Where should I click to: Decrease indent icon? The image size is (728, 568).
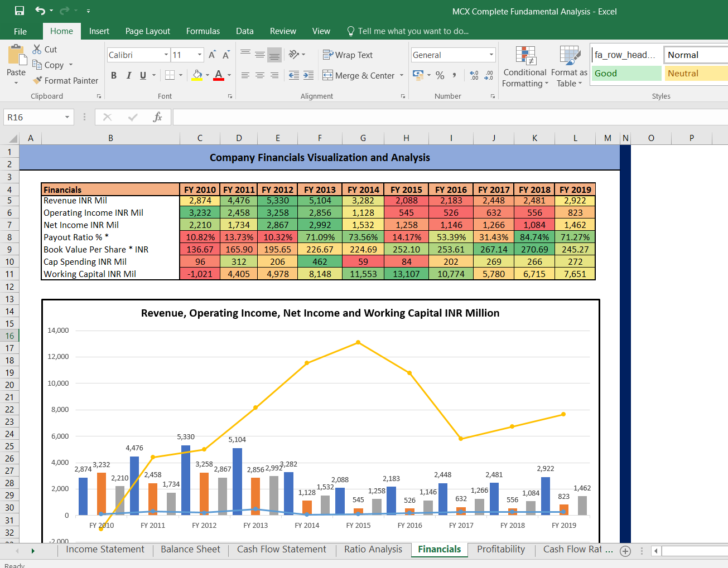294,75
